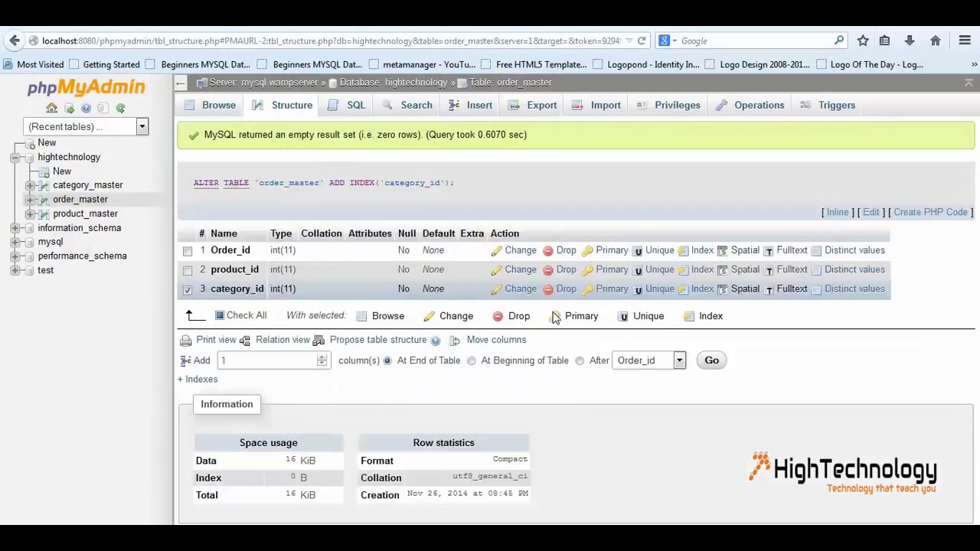Expand order_master table node
980x551 pixels.
point(30,199)
